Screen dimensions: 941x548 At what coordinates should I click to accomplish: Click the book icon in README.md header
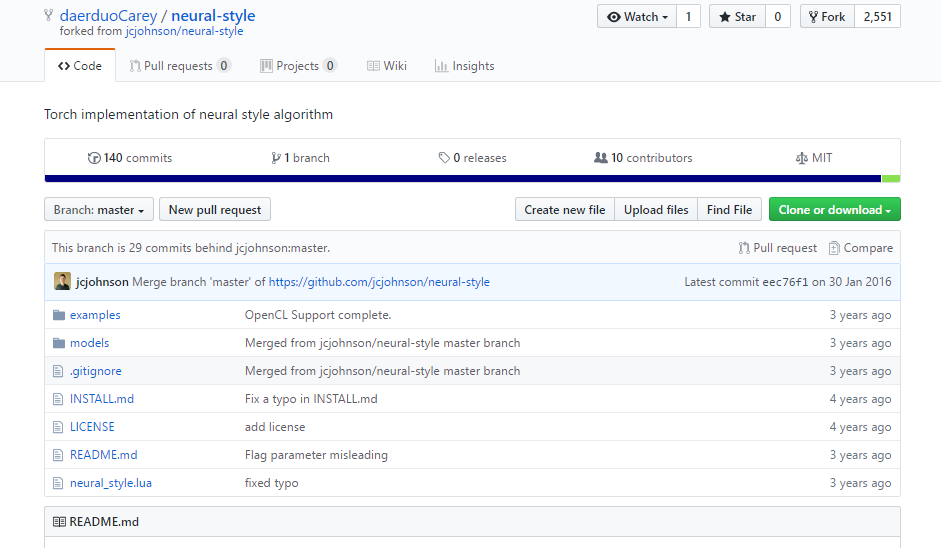(59, 522)
